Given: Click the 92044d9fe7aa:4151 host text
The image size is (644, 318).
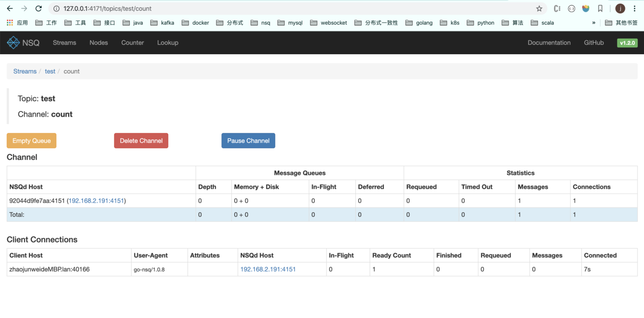Looking at the screenshot, I should coord(37,201).
